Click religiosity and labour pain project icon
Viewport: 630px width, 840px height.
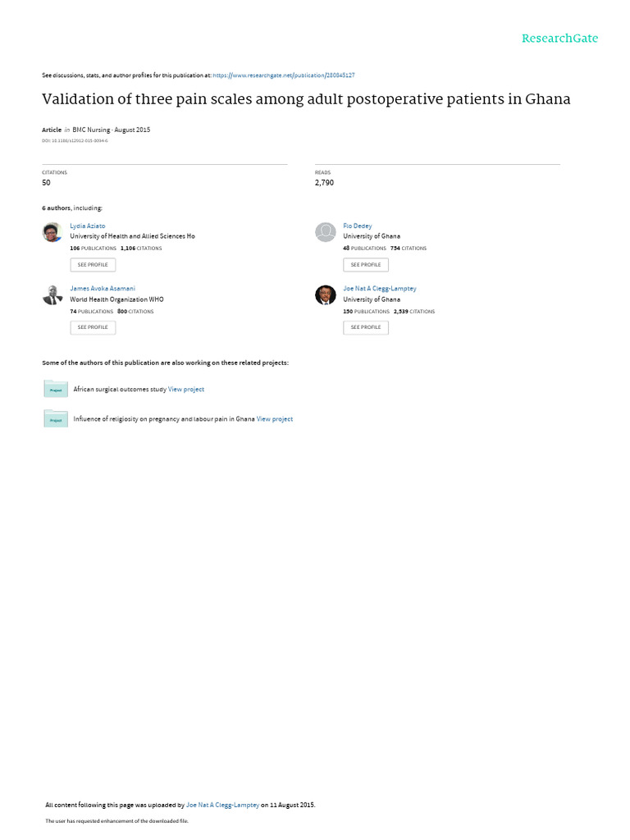pos(56,419)
